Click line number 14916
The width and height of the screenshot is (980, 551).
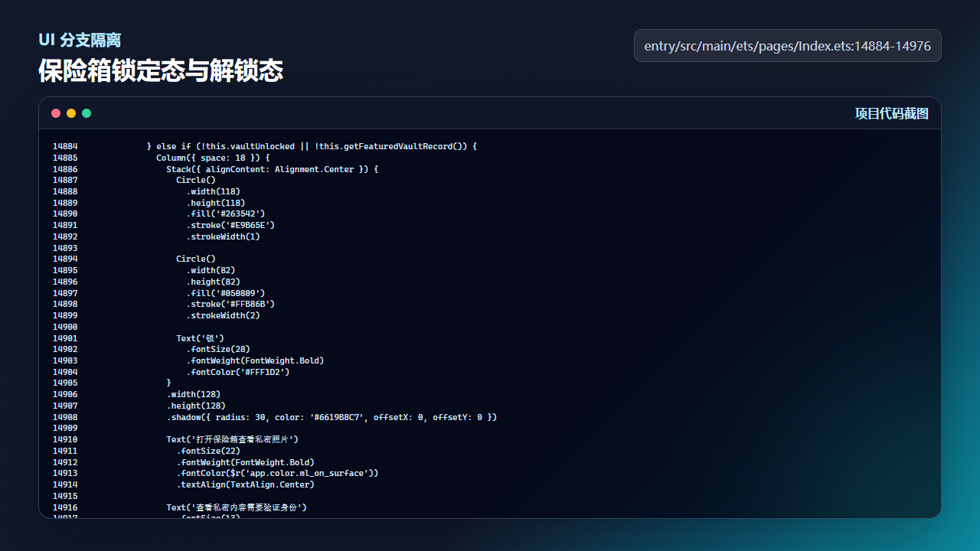(x=65, y=507)
